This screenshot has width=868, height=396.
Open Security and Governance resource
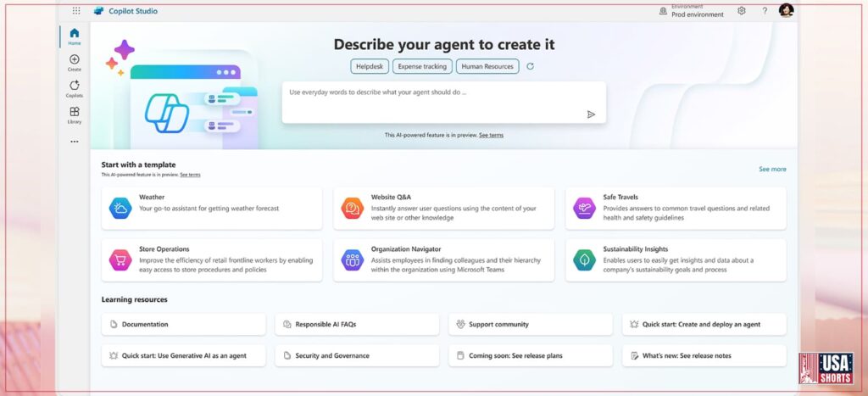coord(357,355)
